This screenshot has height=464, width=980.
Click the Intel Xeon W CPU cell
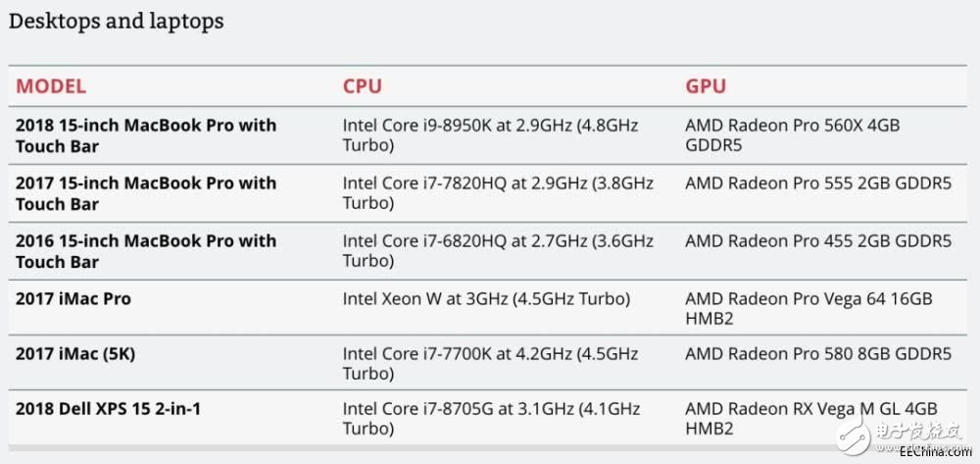coord(486,298)
